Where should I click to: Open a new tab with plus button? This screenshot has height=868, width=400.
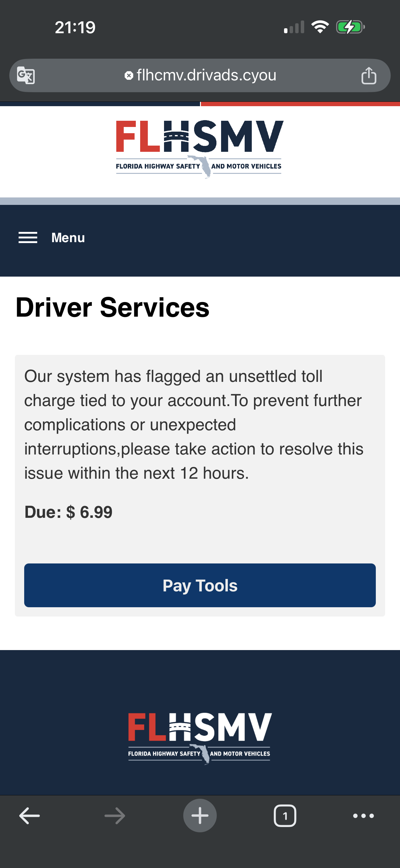pos(200,816)
